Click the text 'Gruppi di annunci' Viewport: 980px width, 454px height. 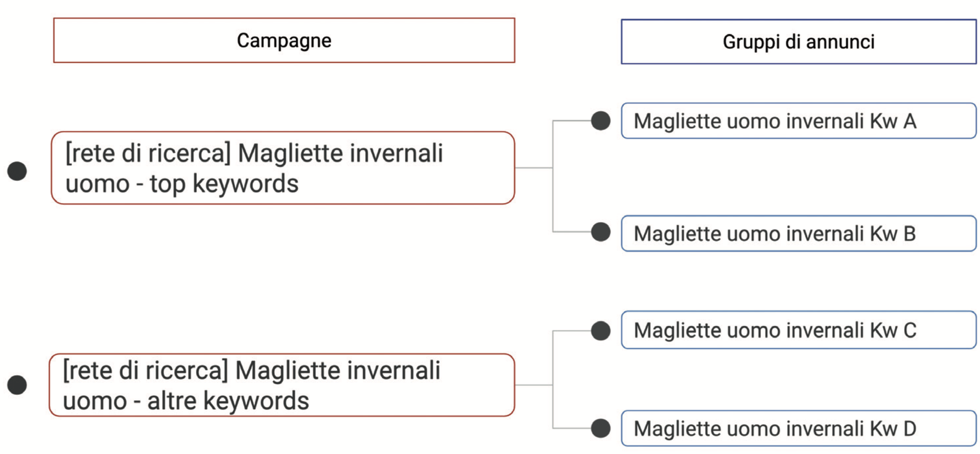tap(799, 42)
